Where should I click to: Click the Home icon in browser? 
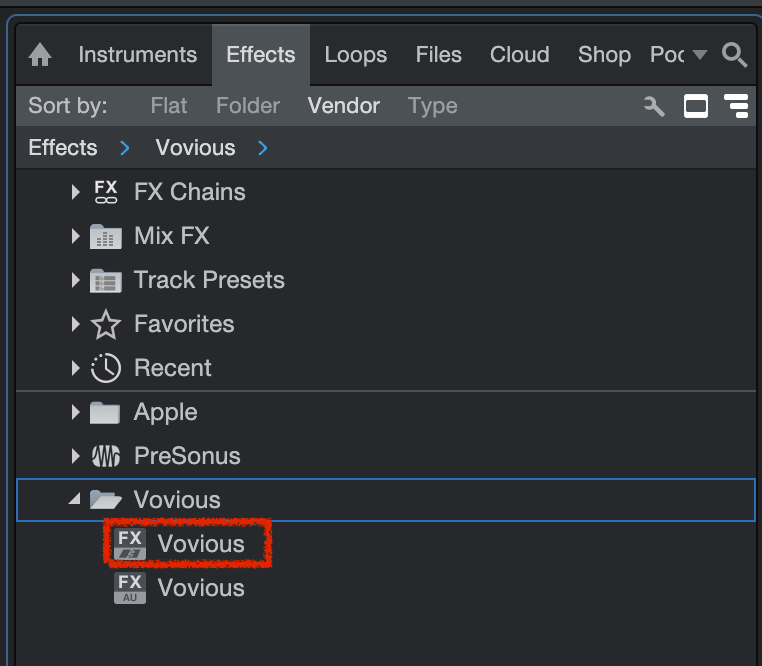coord(40,56)
